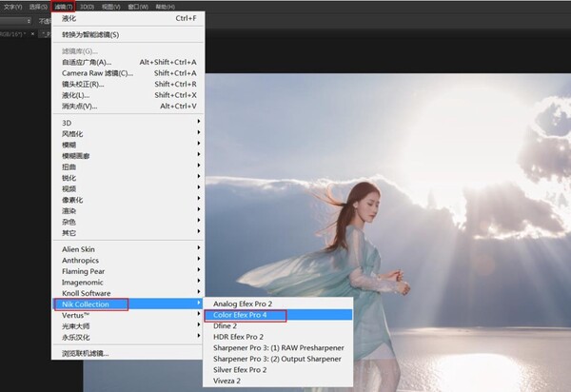Expand the 视频 submenu
The image size is (571, 392).
click(128, 189)
